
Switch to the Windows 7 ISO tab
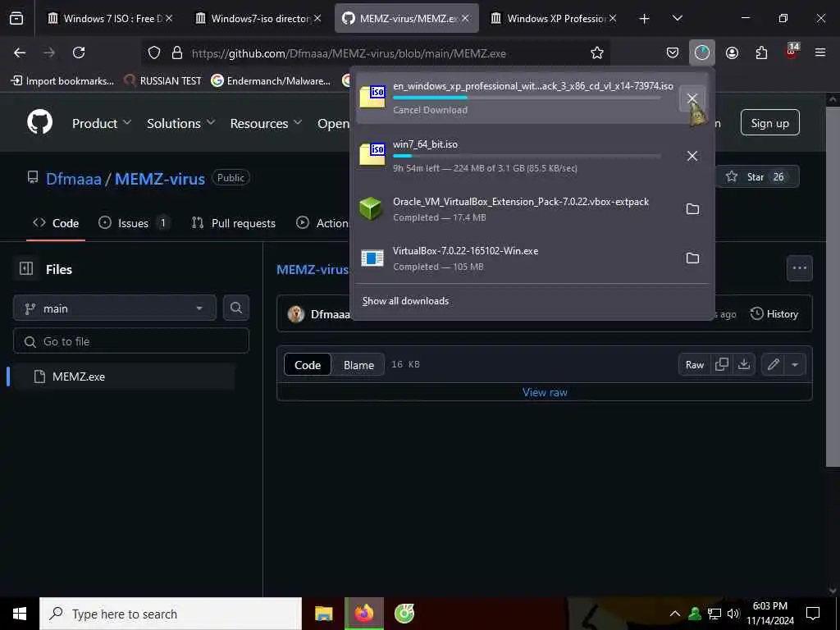pyautogui.click(x=112, y=18)
